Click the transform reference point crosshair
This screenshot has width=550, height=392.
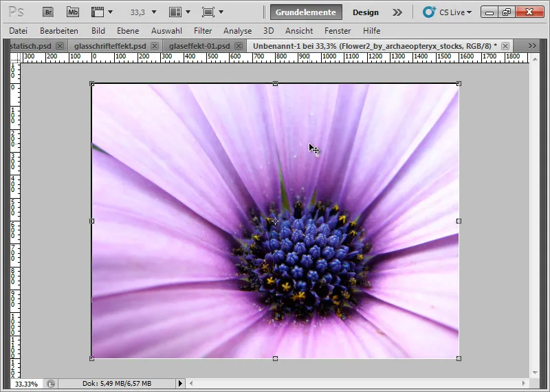275,221
